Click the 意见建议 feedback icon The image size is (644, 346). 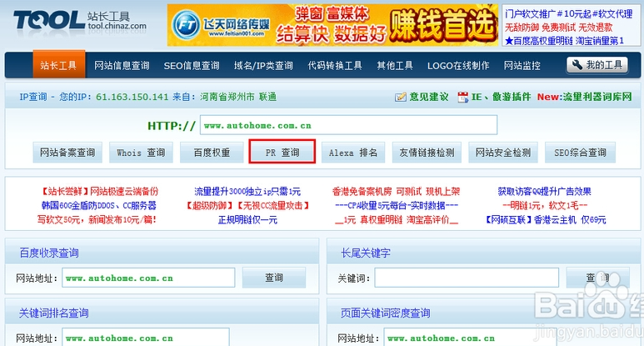[x=401, y=98]
